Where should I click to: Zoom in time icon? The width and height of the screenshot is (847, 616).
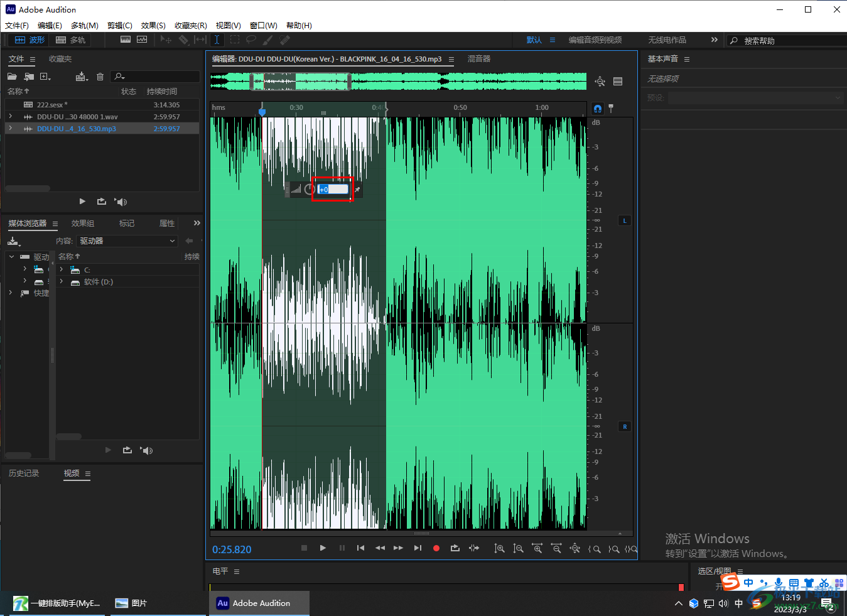pyautogui.click(x=537, y=548)
